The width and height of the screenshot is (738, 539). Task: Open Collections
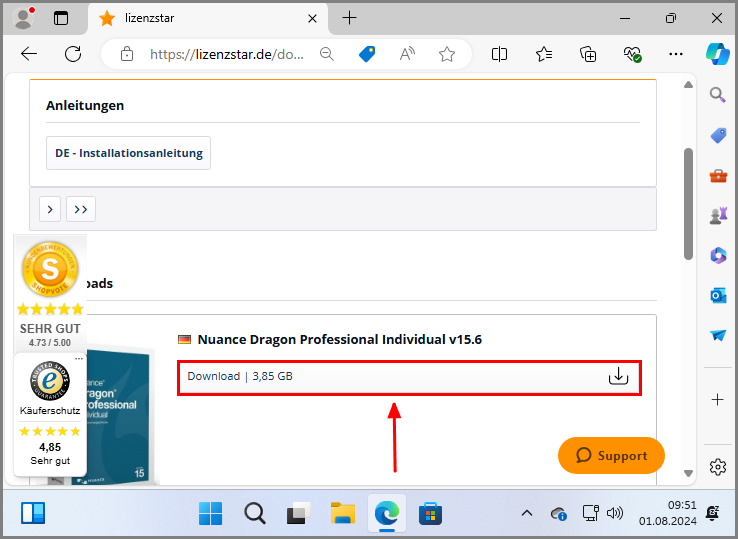pyautogui.click(x=588, y=54)
